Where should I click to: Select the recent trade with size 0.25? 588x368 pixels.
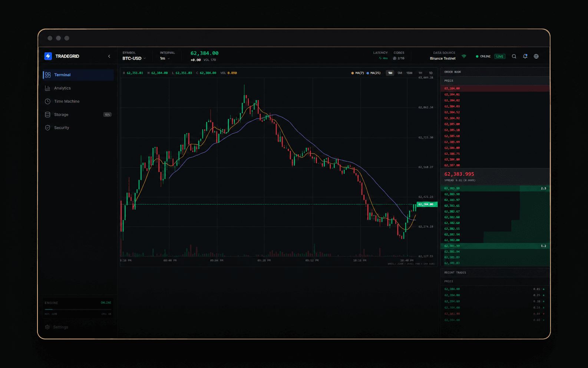[495, 295]
